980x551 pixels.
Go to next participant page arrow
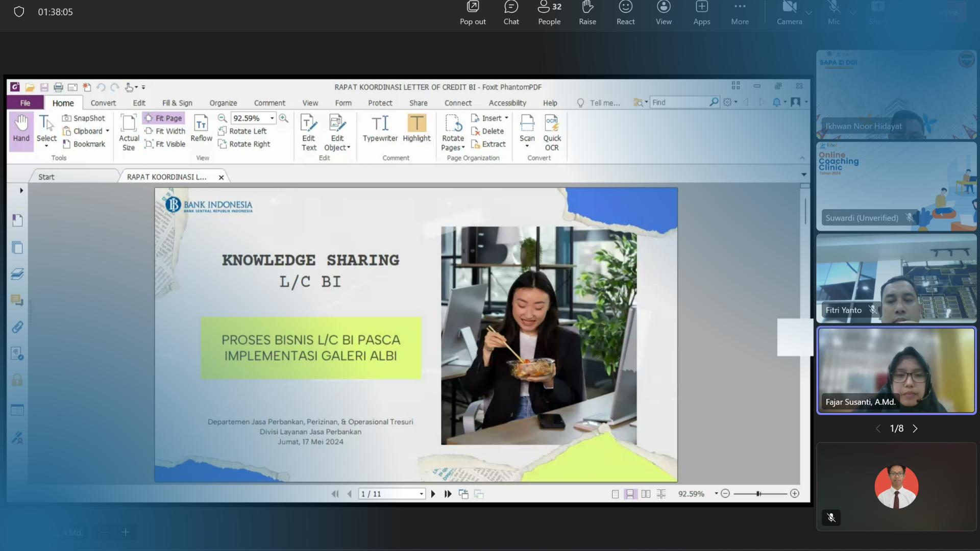(x=915, y=429)
